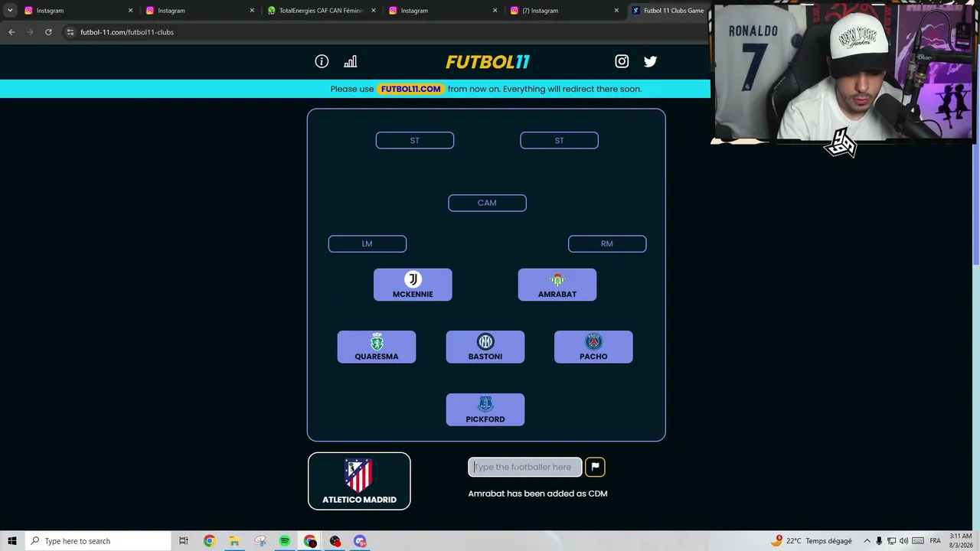Click the Amrabat player card
This screenshot has width=980, height=551.
tap(557, 285)
